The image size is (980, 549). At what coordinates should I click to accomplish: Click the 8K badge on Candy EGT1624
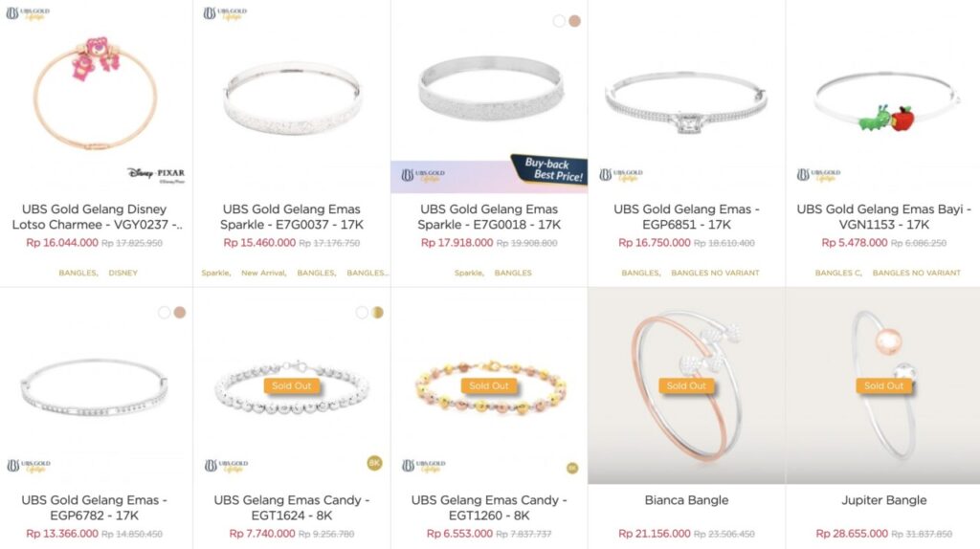click(374, 463)
